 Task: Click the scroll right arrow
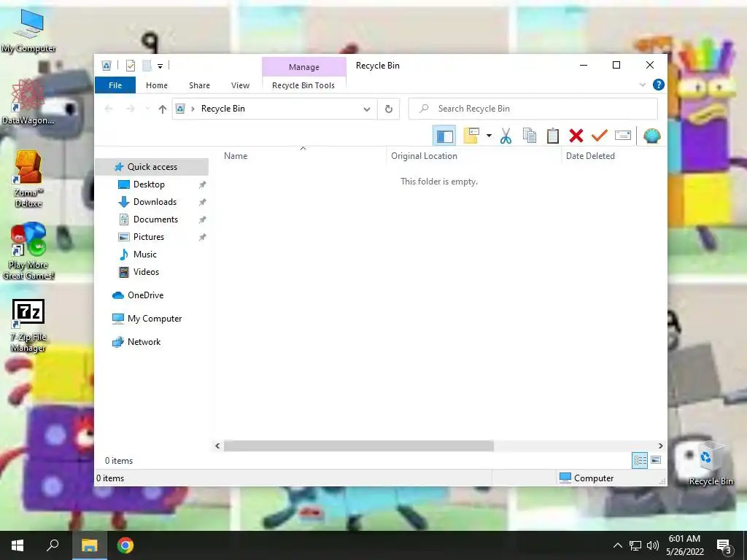tap(660, 446)
